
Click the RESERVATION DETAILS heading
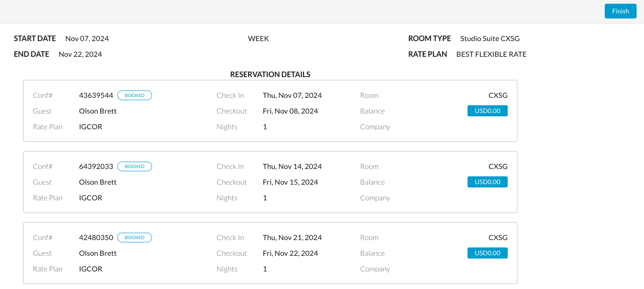pos(270,74)
